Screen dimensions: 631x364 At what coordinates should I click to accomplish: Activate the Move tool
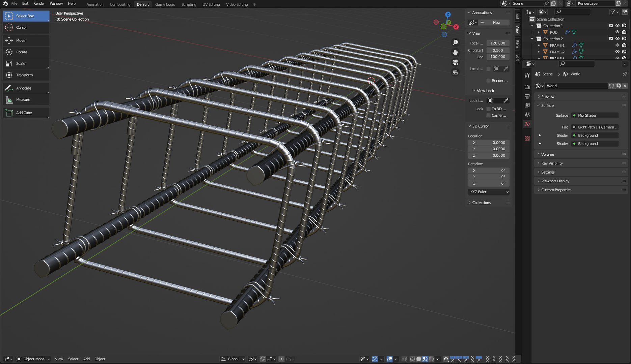[x=26, y=40]
